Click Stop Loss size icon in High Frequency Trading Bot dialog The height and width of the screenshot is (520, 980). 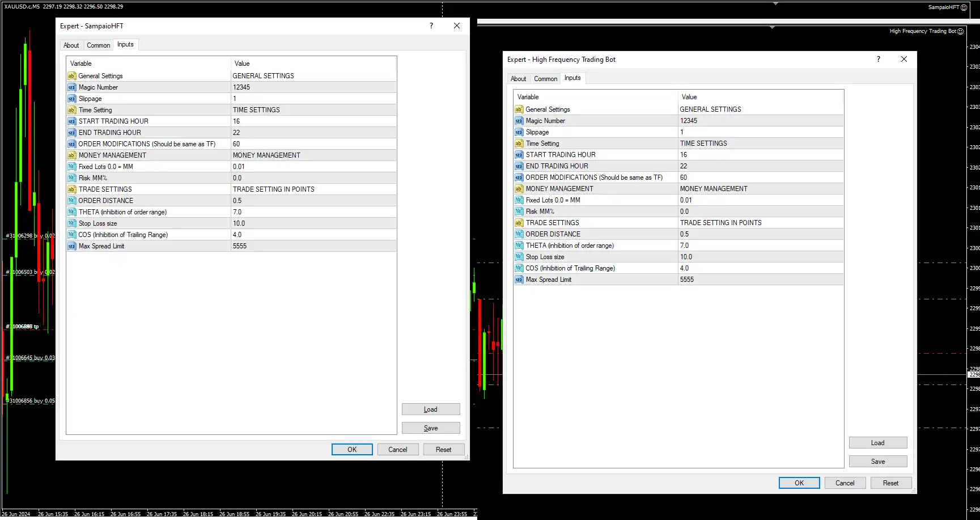point(519,257)
